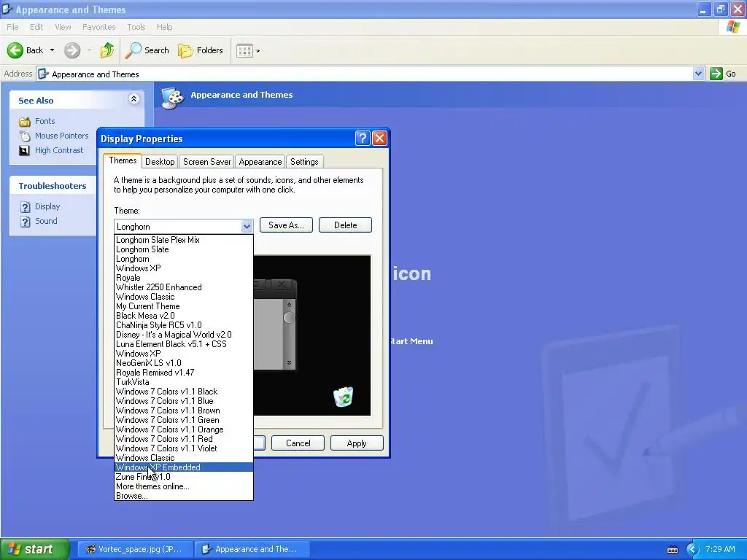Click Browse... in theme list
This screenshot has width=747, height=560.
point(184,496)
